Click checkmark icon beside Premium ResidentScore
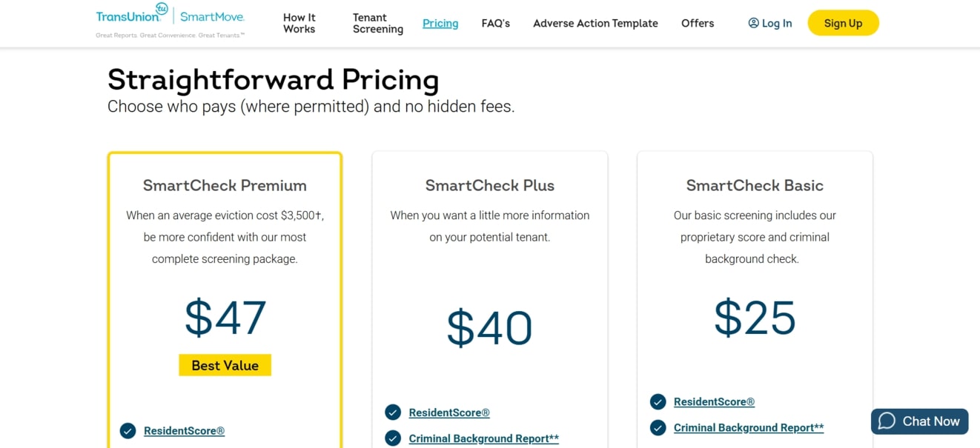 128,431
